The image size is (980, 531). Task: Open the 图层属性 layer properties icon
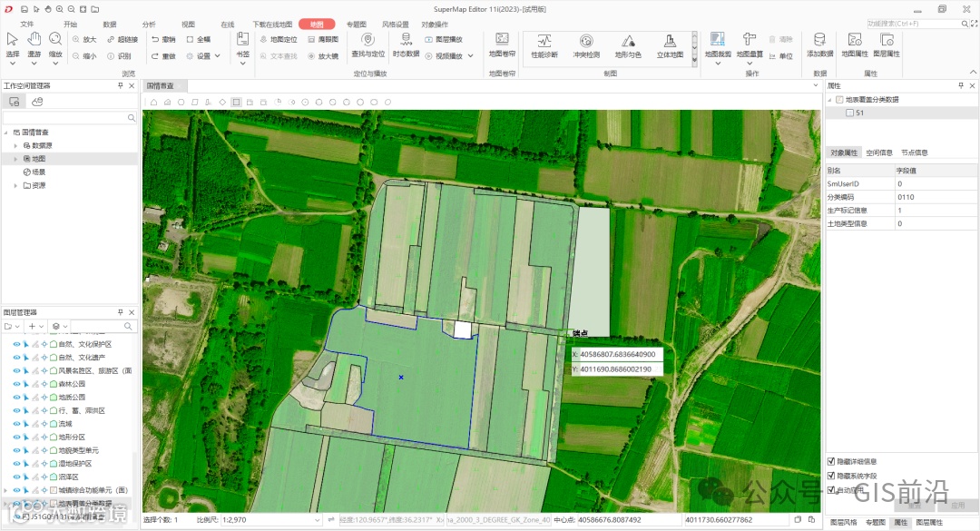click(x=887, y=42)
